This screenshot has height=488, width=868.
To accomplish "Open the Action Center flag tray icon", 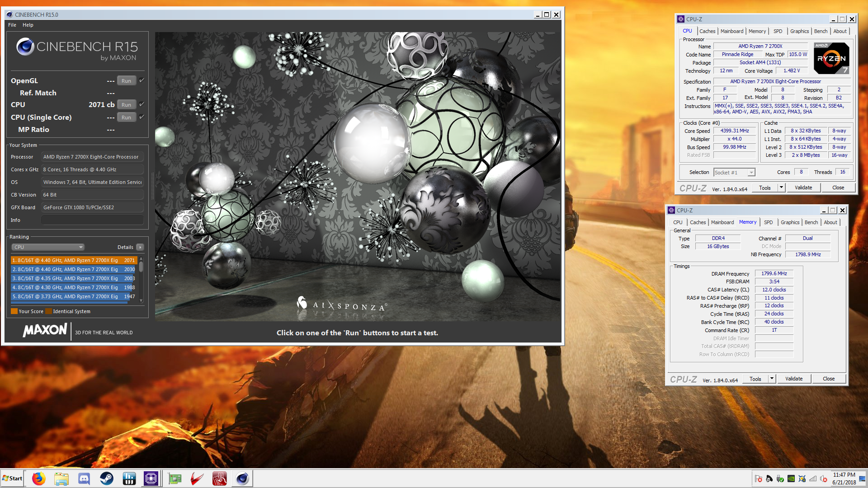I will (x=759, y=479).
